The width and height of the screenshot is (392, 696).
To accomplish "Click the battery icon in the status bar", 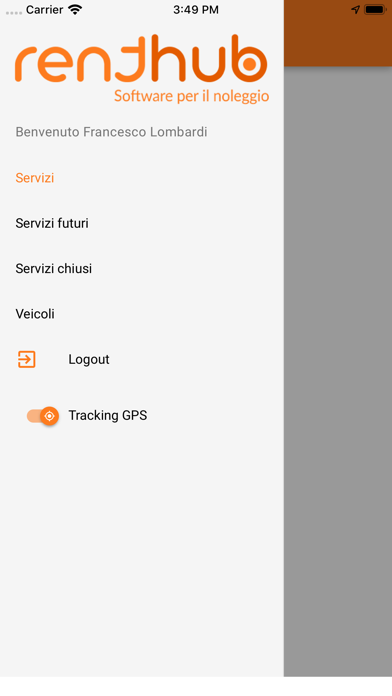I will [375, 9].
